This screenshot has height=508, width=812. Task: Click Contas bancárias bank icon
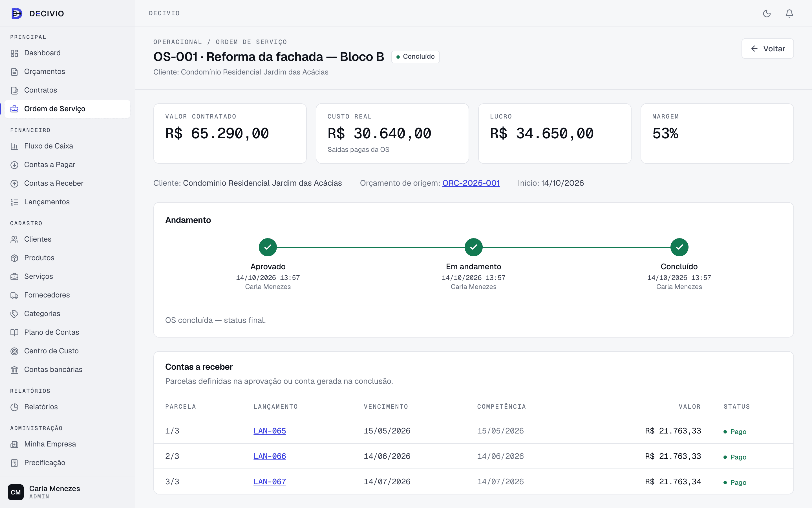pyautogui.click(x=14, y=370)
